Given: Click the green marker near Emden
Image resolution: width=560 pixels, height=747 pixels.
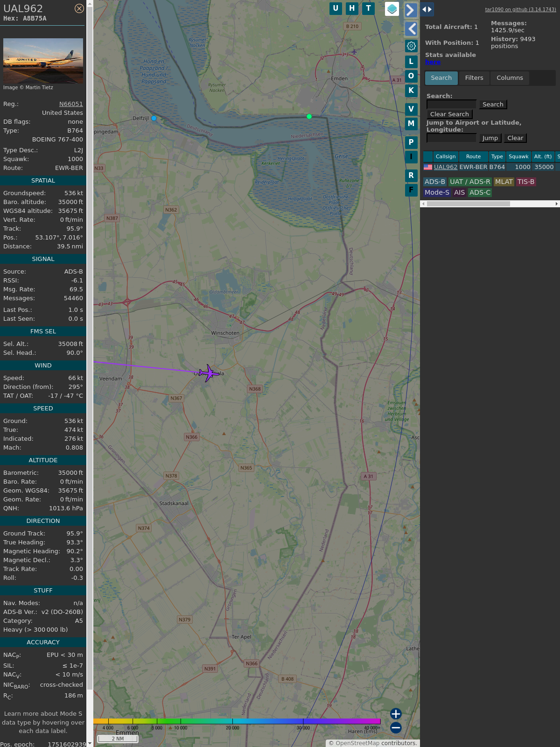Looking at the screenshot, I should (309, 116).
